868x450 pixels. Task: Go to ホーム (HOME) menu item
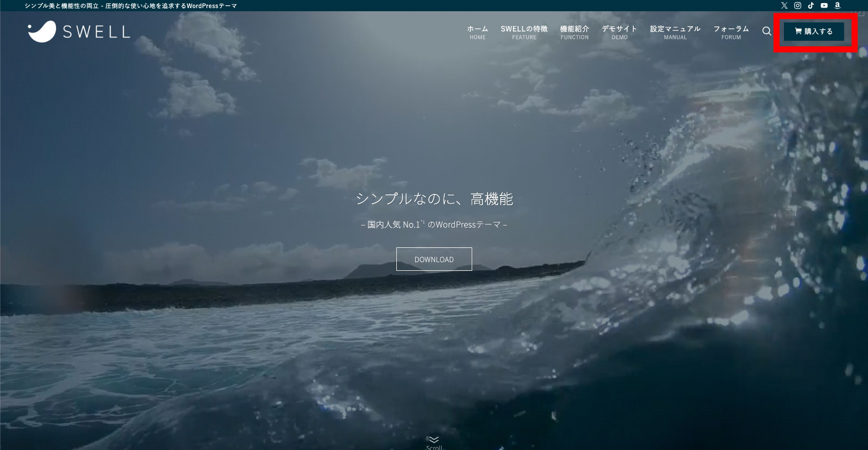point(477,32)
